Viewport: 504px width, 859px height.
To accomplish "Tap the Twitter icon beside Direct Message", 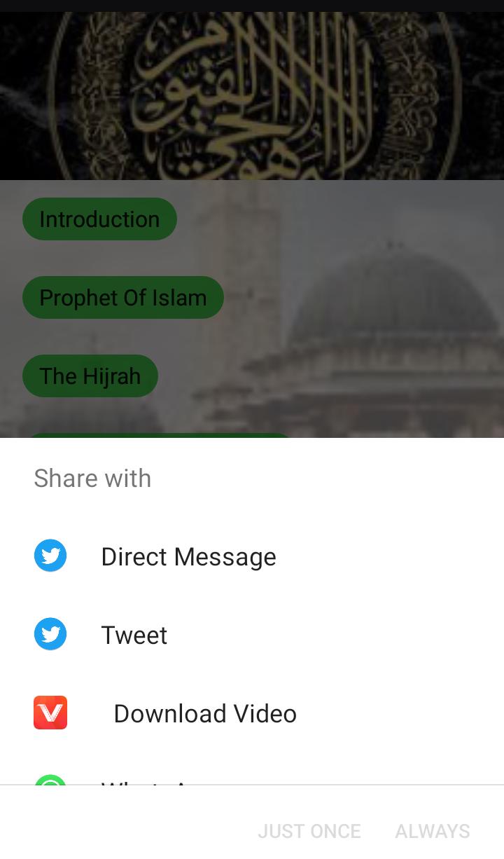I will [x=50, y=556].
